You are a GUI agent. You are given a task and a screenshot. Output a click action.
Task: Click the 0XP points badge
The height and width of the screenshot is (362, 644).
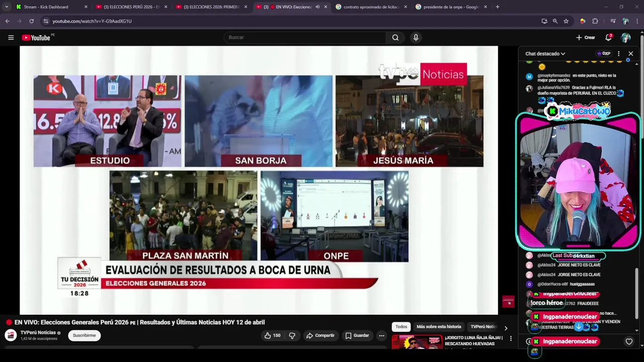(604, 54)
